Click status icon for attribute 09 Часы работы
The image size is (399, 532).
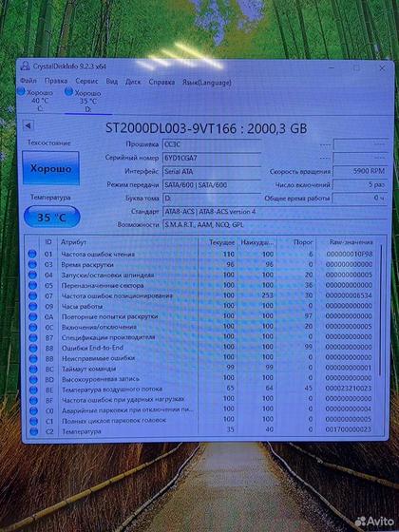pyautogui.click(x=32, y=306)
